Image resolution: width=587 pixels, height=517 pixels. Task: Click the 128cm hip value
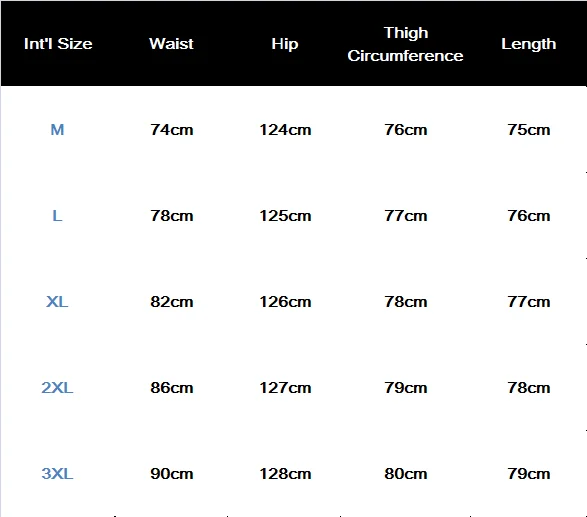coord(285,474)
